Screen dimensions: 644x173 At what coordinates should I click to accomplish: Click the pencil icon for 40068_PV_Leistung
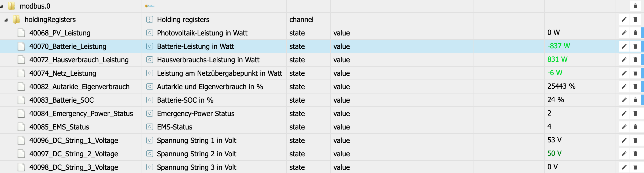click(624, 33)
